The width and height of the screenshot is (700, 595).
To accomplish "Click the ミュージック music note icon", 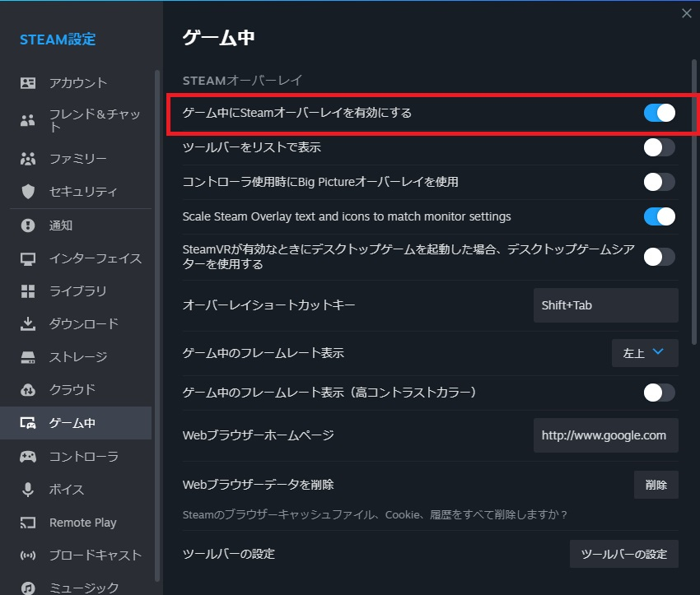I will (28, 588).
